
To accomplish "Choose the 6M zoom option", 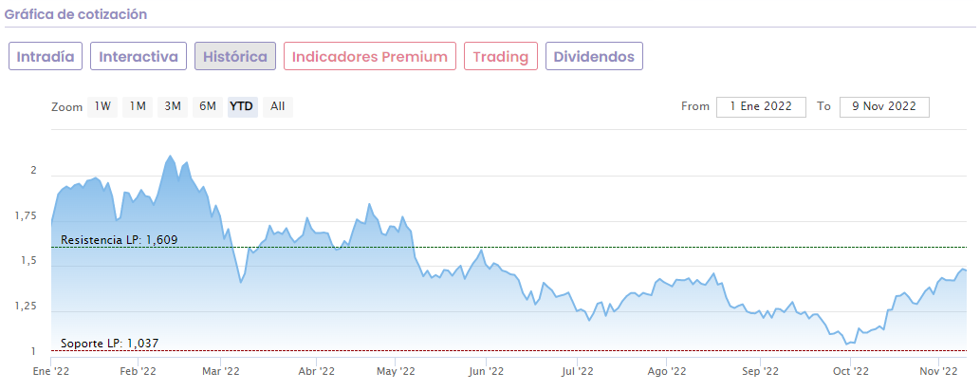I will (208, 106).
